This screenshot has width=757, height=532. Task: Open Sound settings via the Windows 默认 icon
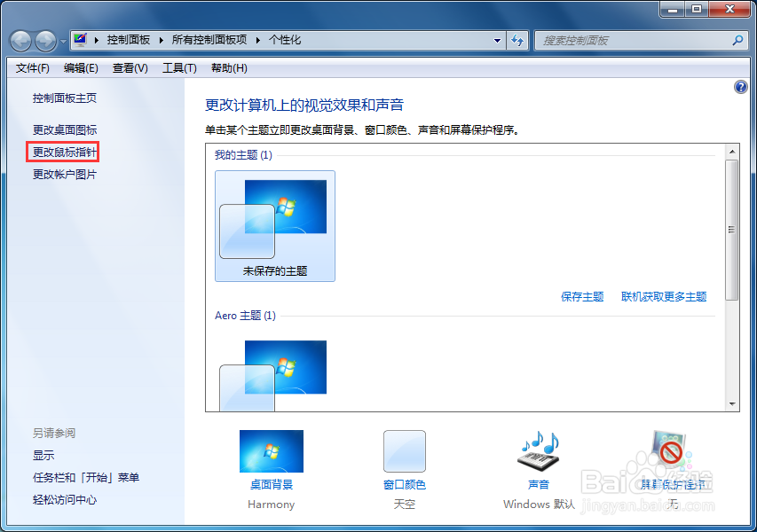pos(537,450)
